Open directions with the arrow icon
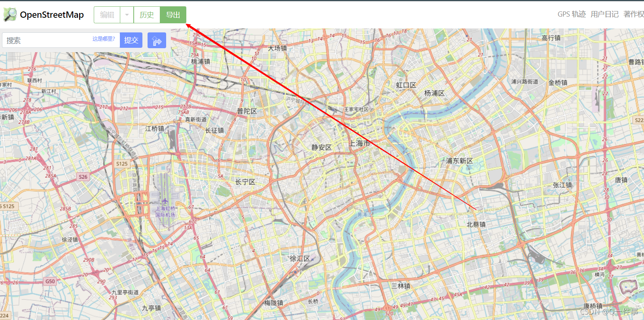Viewport: 644px width, 320px height. point(157,40)
